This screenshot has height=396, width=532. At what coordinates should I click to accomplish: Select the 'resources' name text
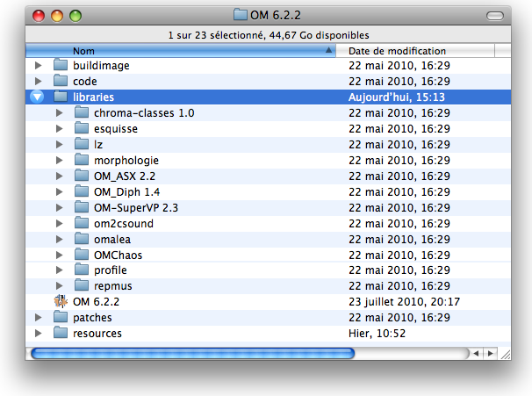(x=97, y=334)
